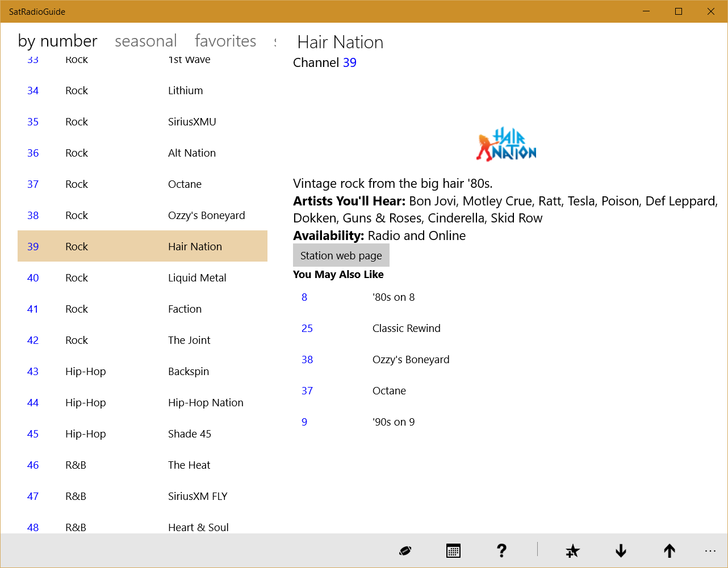The width and height of the screenshot is (728, 568).
Task: Open Classic Rewind recommendation
Action: pyautogui.click(x=407, y=328)
